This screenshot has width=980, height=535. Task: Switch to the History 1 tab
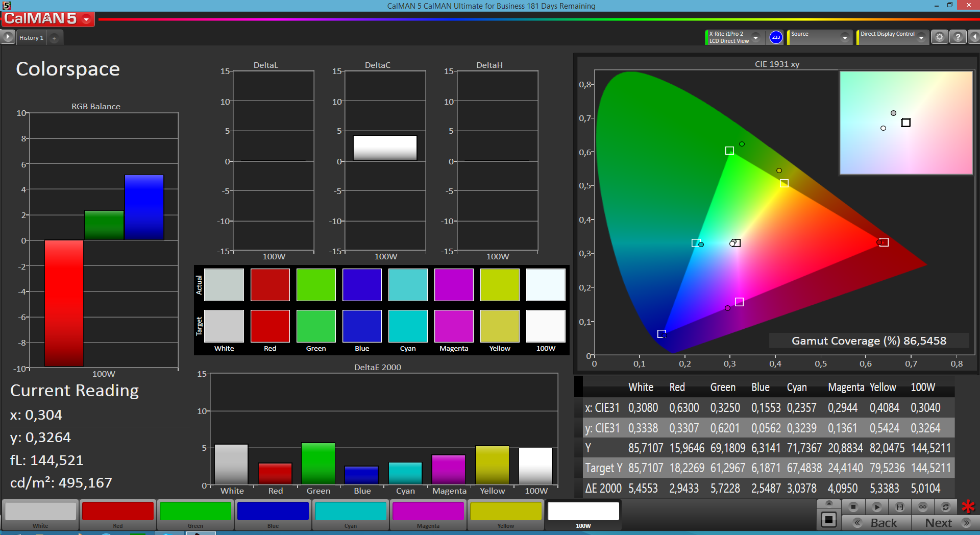[31, 38]
